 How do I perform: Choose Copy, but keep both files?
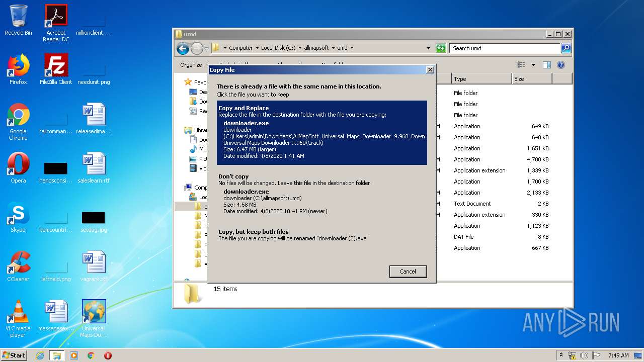[x=322, y=235]
